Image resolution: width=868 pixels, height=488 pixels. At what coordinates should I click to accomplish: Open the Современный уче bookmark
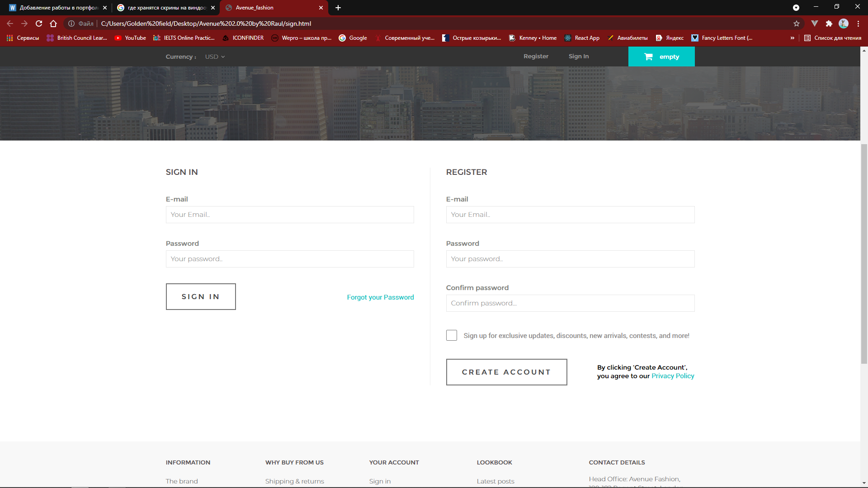(405, 38)
